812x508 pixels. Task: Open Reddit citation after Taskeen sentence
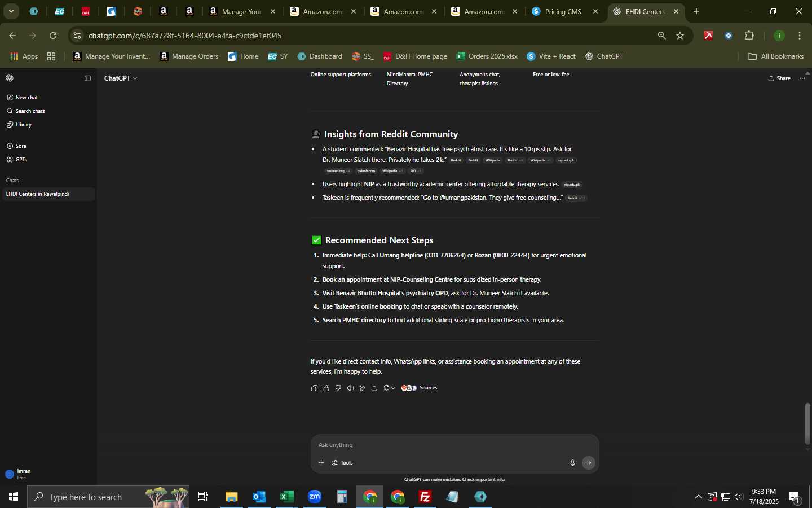point(576,198)
